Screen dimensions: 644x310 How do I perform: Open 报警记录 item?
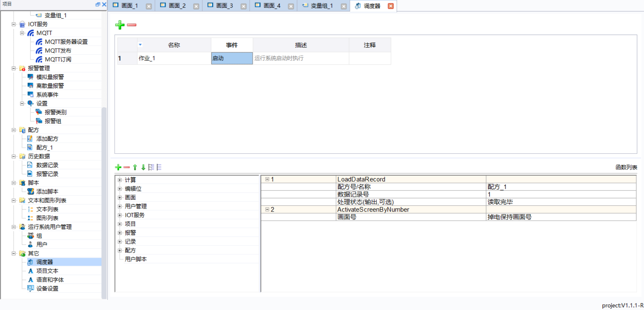click(47, 174)
